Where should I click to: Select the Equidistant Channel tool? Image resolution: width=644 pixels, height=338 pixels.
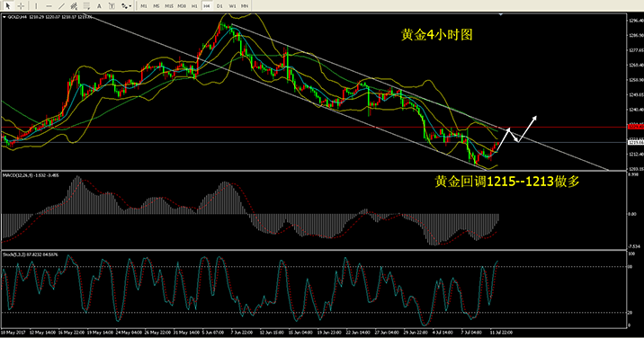click(74, 5)
